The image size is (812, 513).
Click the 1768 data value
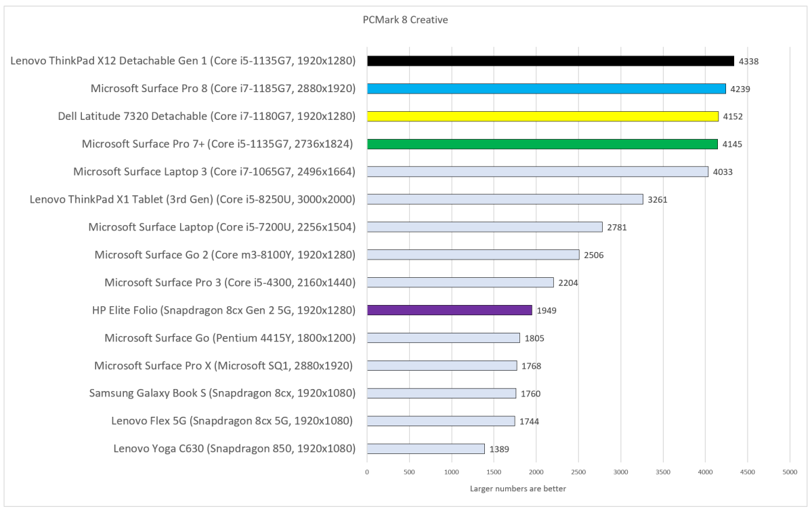click(x=532, y=366)
